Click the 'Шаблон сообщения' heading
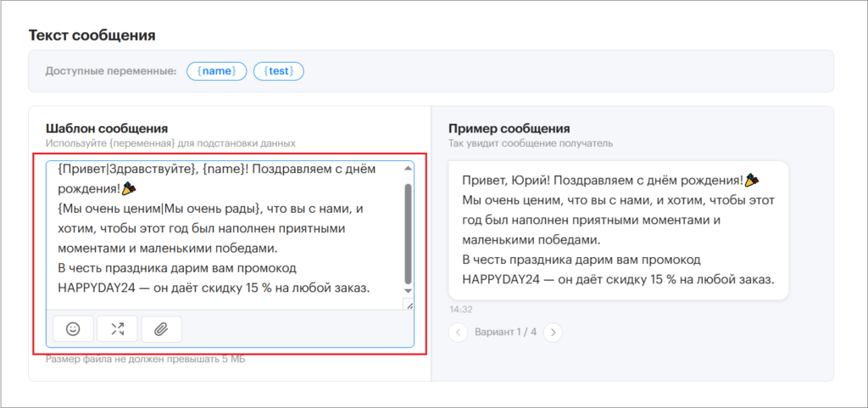This screenshot has width=868, height=408. point(107,129)
